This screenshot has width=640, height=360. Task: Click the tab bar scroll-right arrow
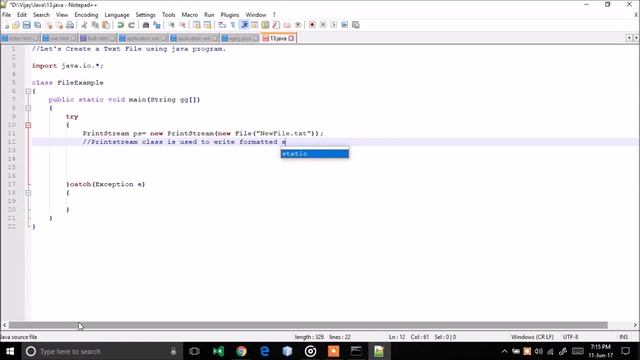[x=636, y=38]
